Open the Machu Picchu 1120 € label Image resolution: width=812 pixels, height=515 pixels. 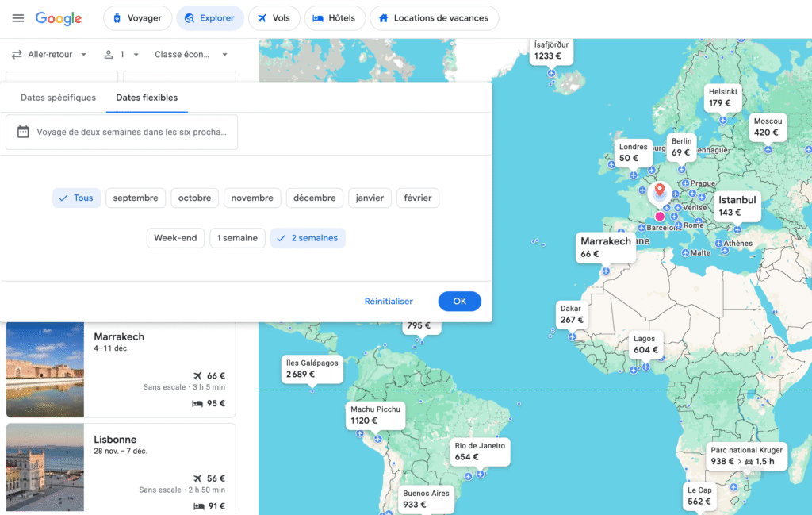(x=375, y=415)
